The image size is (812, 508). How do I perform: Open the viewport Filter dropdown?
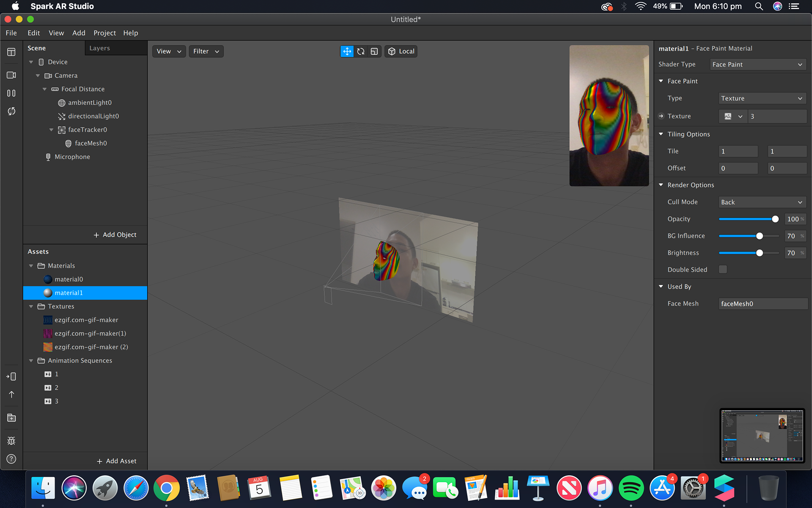coord(206,51)
